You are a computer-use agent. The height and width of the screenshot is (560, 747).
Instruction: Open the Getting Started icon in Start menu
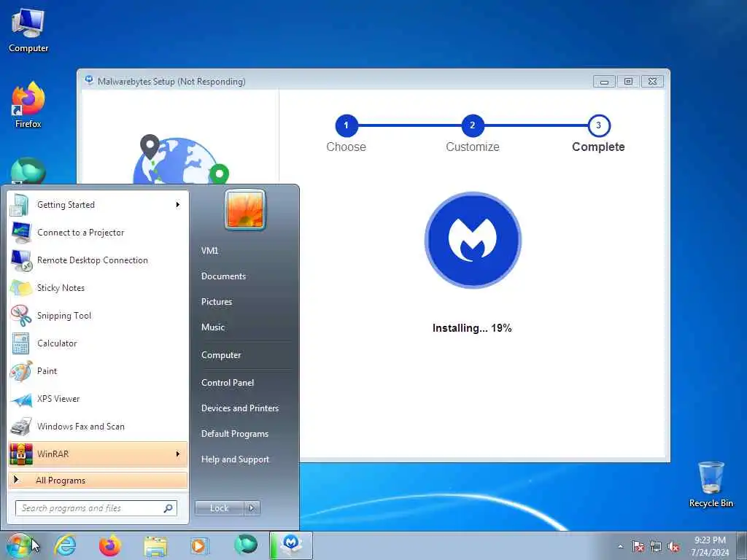click(20, 205)
